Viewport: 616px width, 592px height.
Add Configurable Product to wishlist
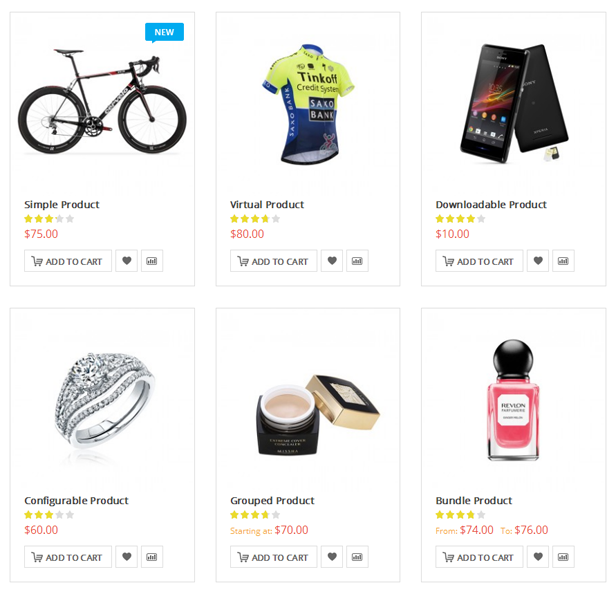click(126, 557)
